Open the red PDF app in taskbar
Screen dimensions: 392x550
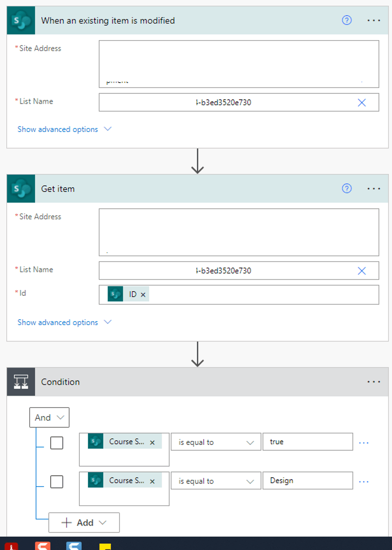(x=11, y=546)
